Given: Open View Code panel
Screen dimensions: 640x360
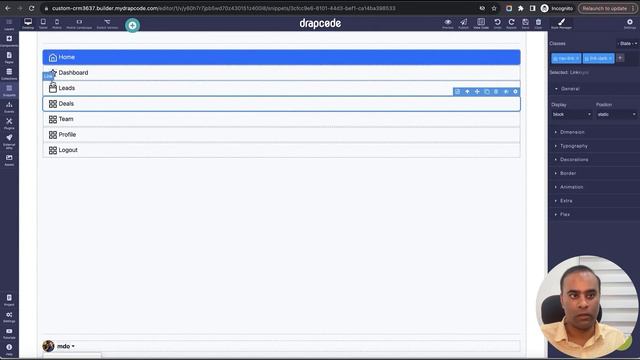Looking at the screenshot, I should click(481, 24).
